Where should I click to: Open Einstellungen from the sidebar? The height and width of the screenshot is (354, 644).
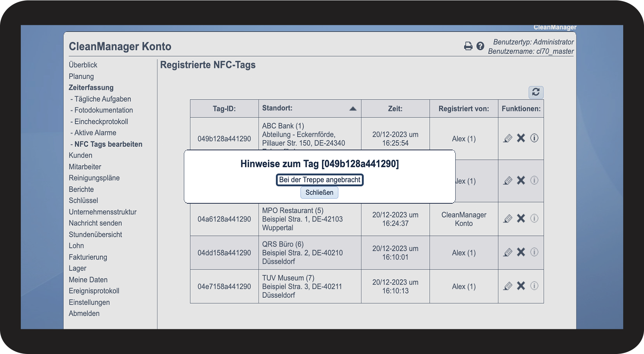[89, 302]
